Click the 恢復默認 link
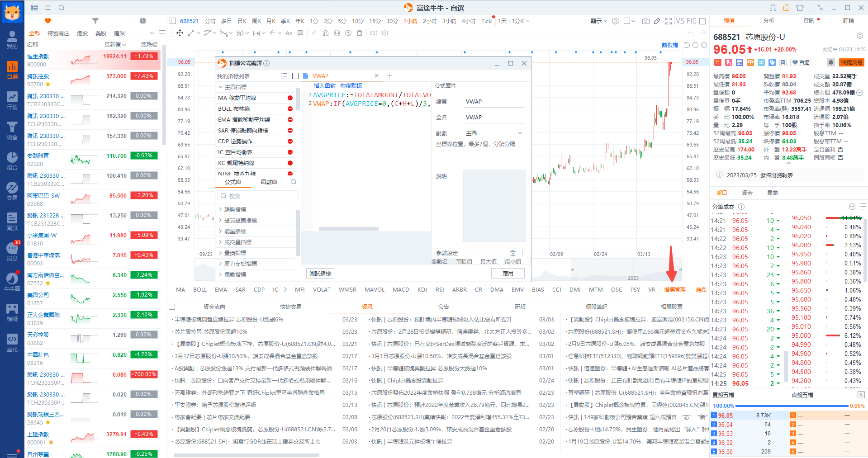The height and width of the screenshot is (458, 868). pyautogui.click(x=351, y=85)
